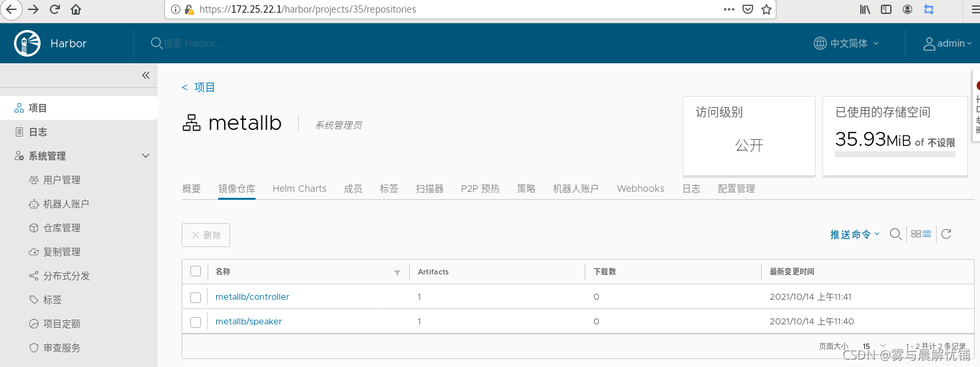Open name column filter icon
Viewport: 980px width, 367px height.
point(397,272)
